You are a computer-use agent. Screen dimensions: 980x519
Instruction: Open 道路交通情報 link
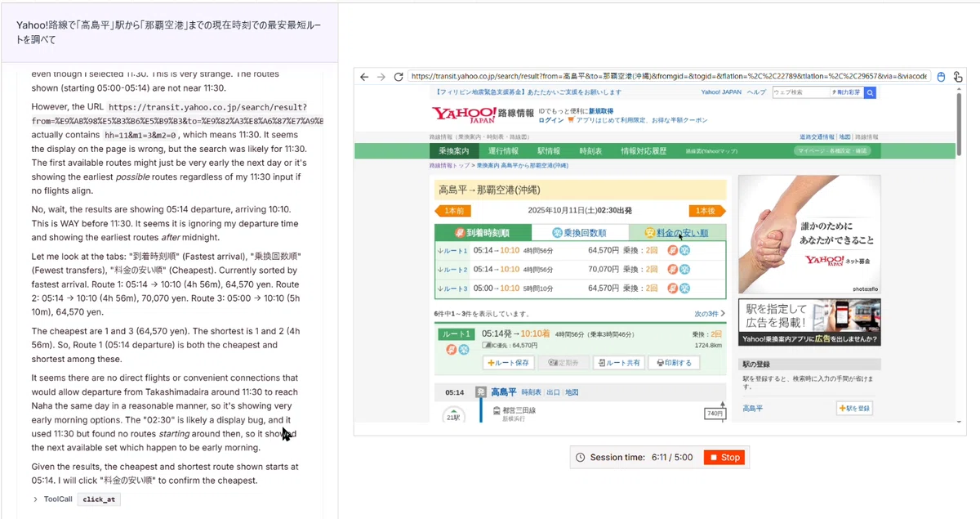pos(817,137)
